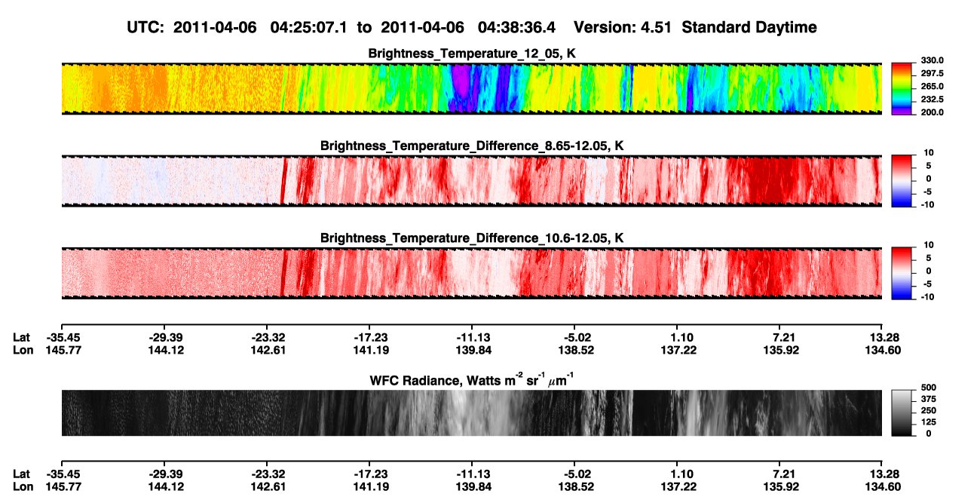Click the -10 label of the 8.65-12.05 colorbar
Viewport: 980px width, 503px height.
click(928, 204)
